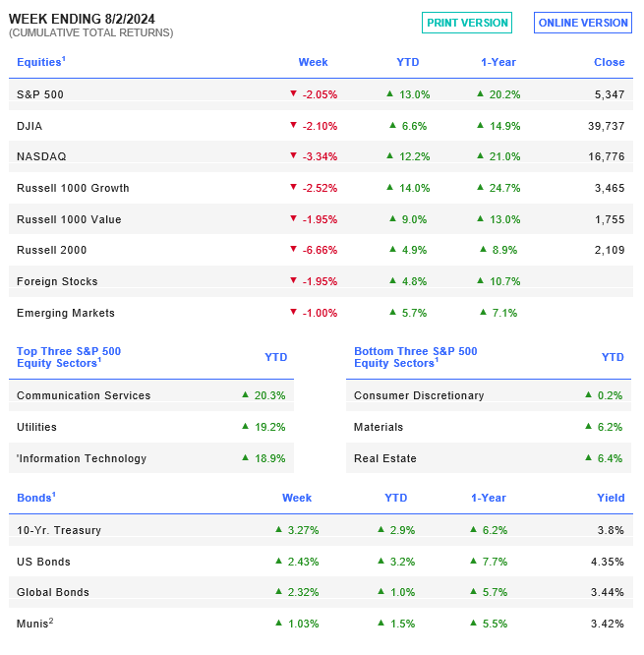
Task: Select the Utilities sector label
Action: pos(36,427)
